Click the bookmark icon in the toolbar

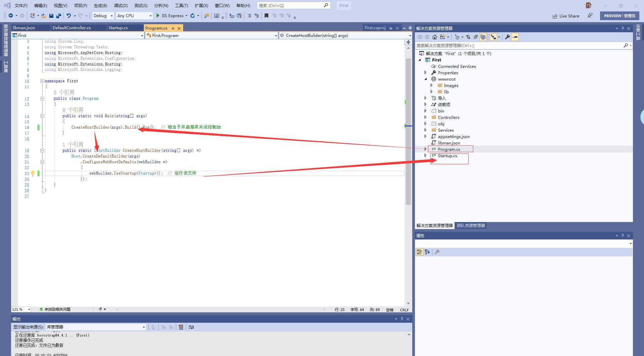266,16
